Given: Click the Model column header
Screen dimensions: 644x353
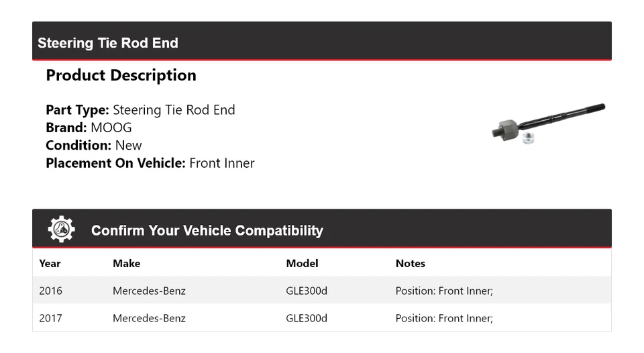Looking at the screenshot, I should coord(302,264).
